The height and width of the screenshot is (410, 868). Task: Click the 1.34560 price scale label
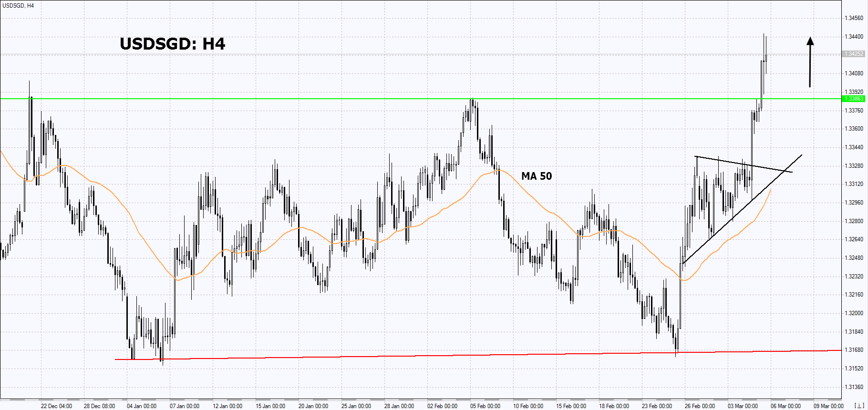tap(854, 18)
